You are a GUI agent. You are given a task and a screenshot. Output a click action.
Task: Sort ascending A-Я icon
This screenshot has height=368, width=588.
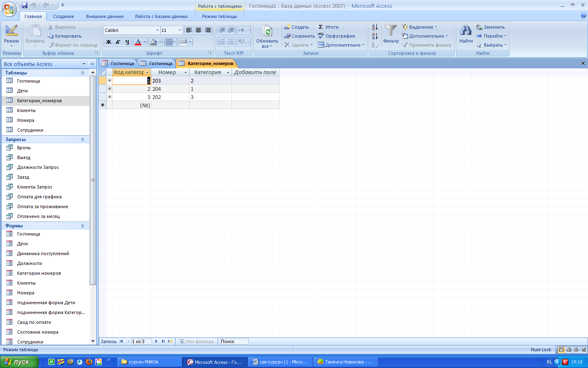(x=374, y=27)
